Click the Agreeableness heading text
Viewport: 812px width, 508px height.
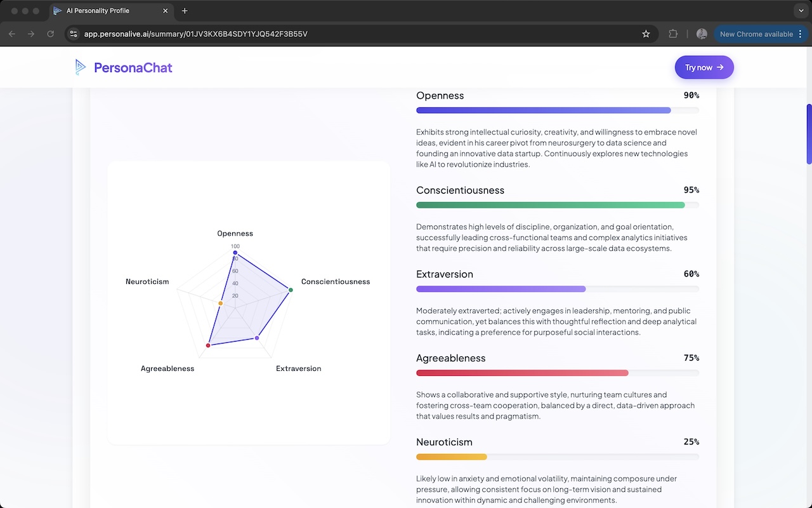coord(451,358)
